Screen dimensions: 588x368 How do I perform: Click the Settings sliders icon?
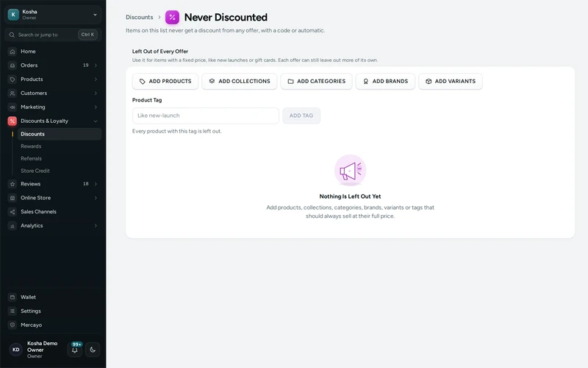(12, 311)
